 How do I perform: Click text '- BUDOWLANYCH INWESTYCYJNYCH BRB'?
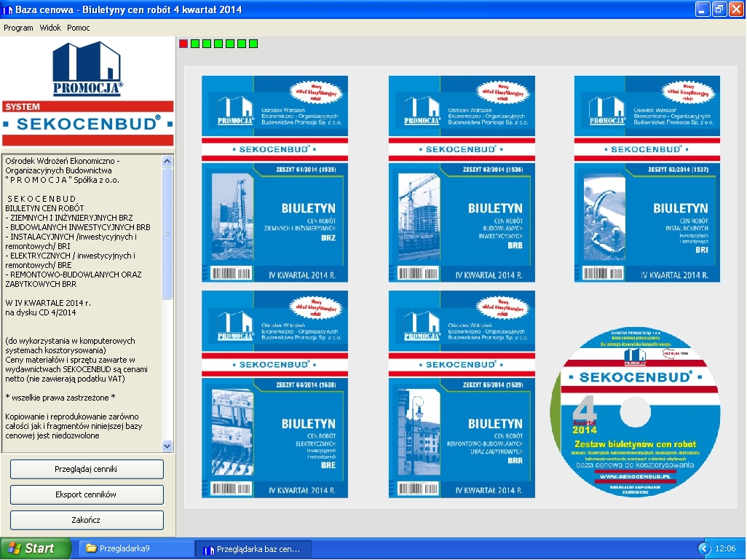click(78, 227)
